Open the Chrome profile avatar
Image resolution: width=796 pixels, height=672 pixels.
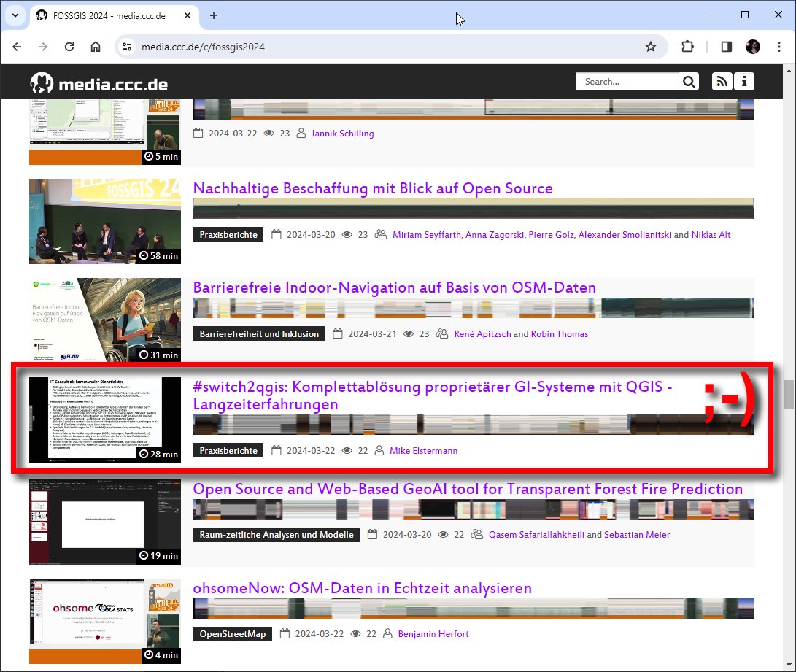(x=753, y=47)
